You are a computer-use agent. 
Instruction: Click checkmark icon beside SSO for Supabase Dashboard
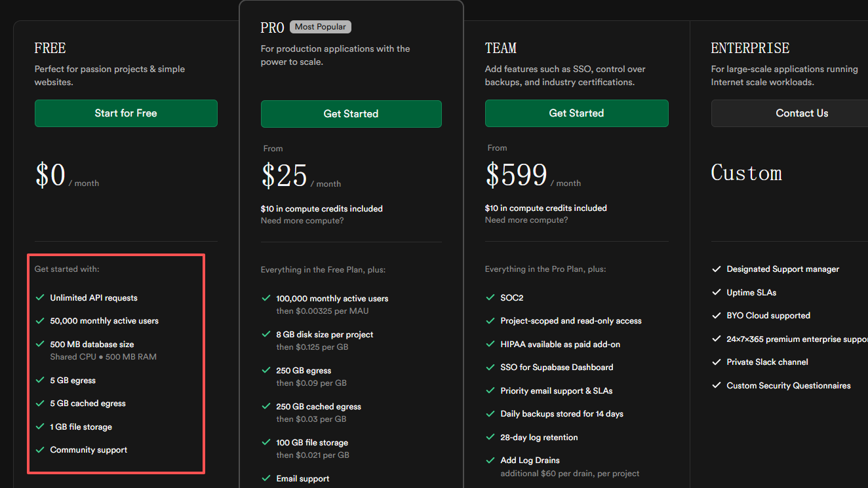tap(490, 367)
